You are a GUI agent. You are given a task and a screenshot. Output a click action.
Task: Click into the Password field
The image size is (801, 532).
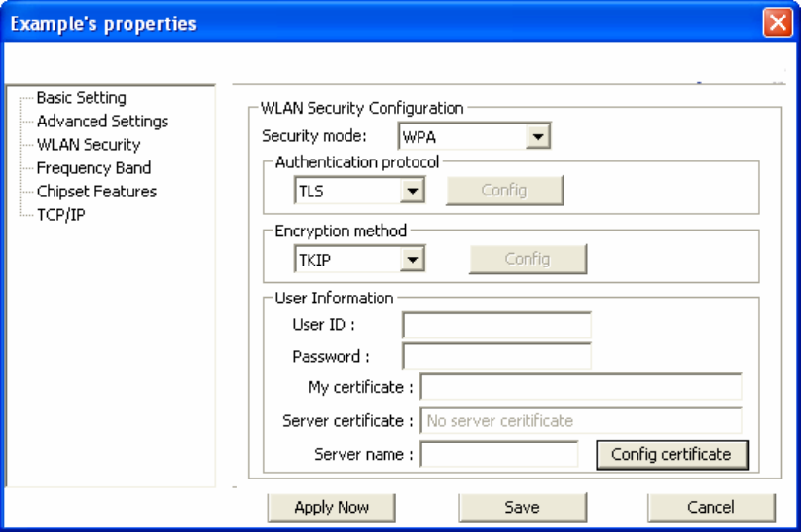coord(496,356)
